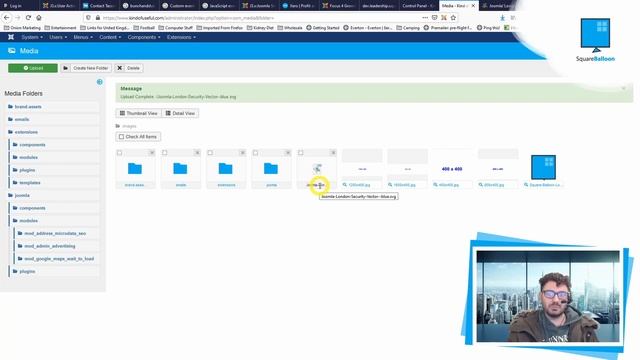This screenshot has height=360, width=640.
Task: Tick the Check All Items checkbox
Action: point(121,137)
